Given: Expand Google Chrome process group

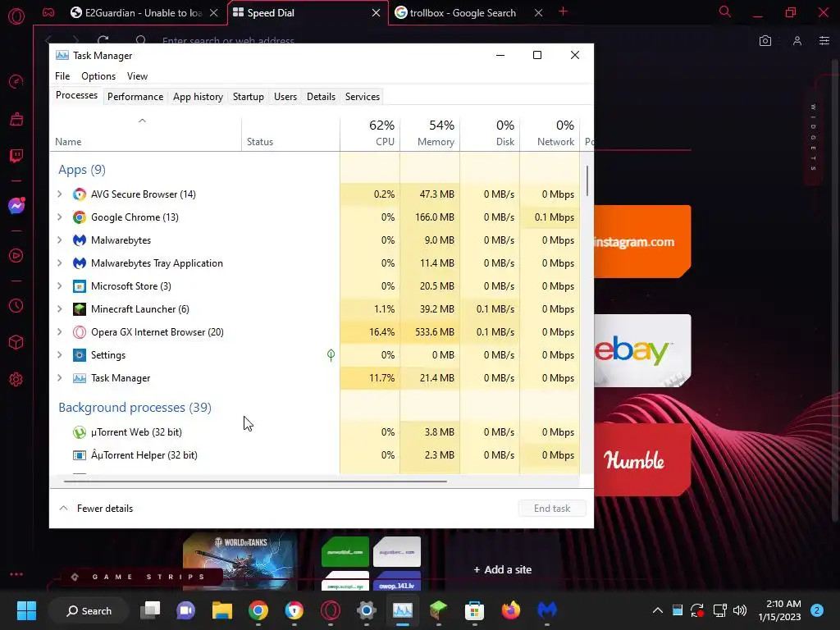Looking at the screenshot, I should pyautogui.click(x=59, y=217).
